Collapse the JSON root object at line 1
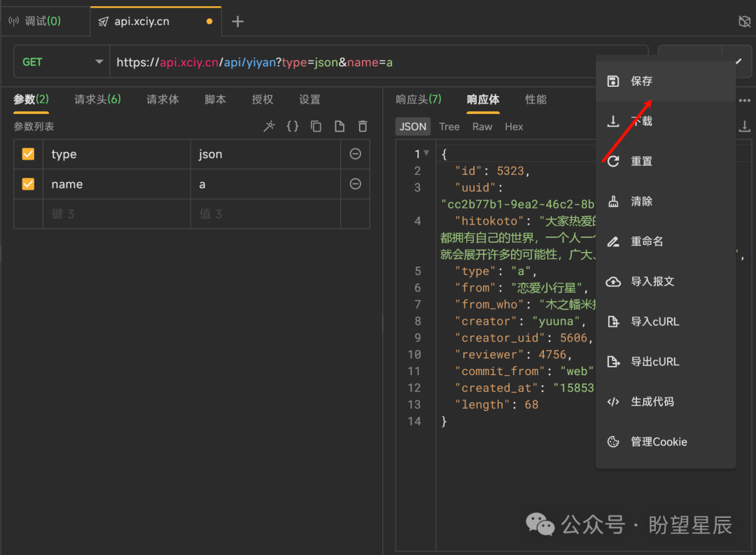The image size is (756, 555). tap(426, 153)
